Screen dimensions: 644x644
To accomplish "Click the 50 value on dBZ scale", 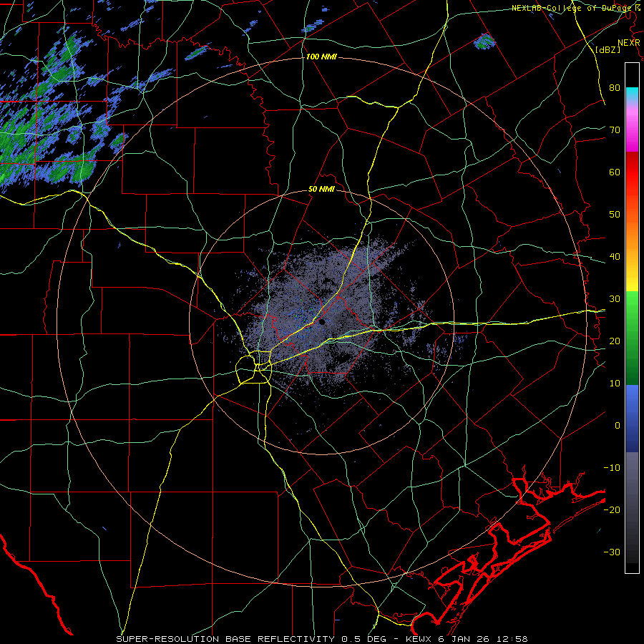I will (x=615, y=215).
